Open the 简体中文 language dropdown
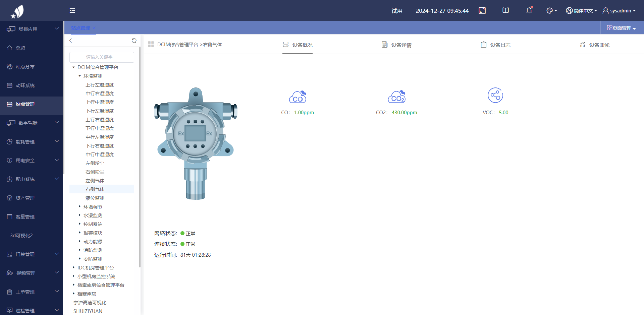This screenshot has width=644, height=315. 582,11
